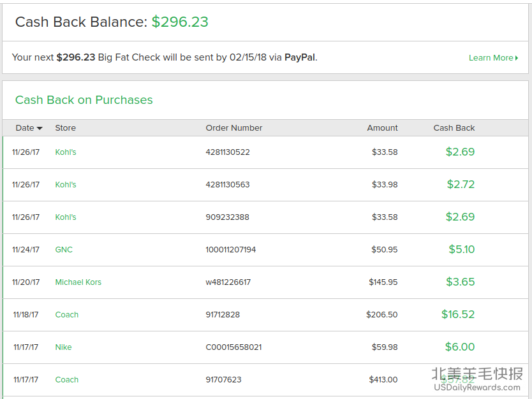Click the Learn More link
The height and width of the screenshot is (399, 532).
(x=492, y=58)
